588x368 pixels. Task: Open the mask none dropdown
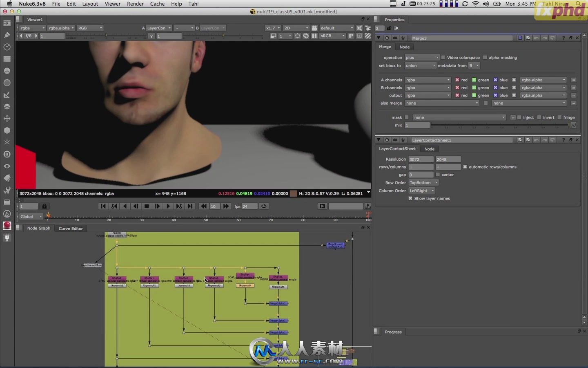tap(459, 118)
